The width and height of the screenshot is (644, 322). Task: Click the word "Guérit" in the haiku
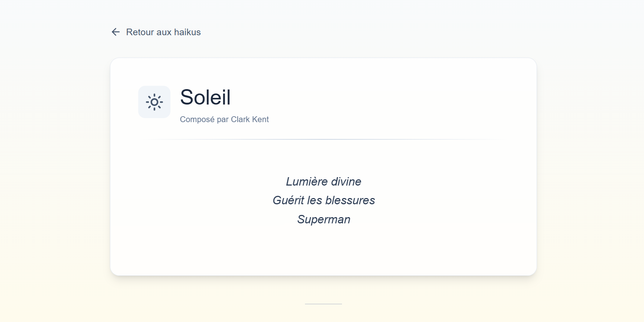[288, 201]
